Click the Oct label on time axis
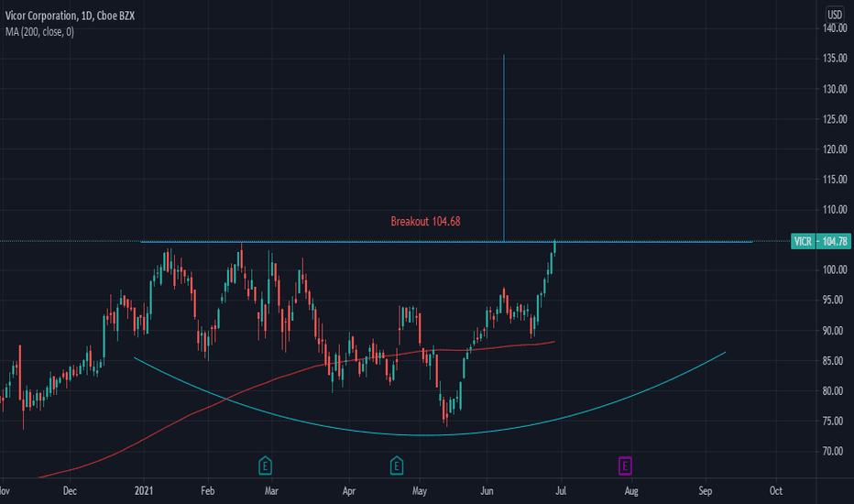This screenshot has width=854, height=504. coord(776,491)
